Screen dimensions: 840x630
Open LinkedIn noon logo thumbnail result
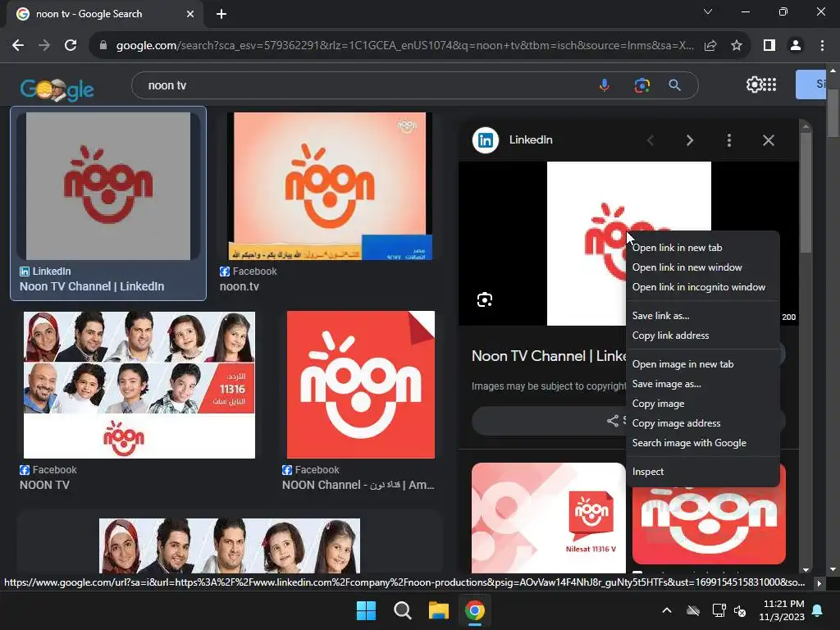pos(108,186)
